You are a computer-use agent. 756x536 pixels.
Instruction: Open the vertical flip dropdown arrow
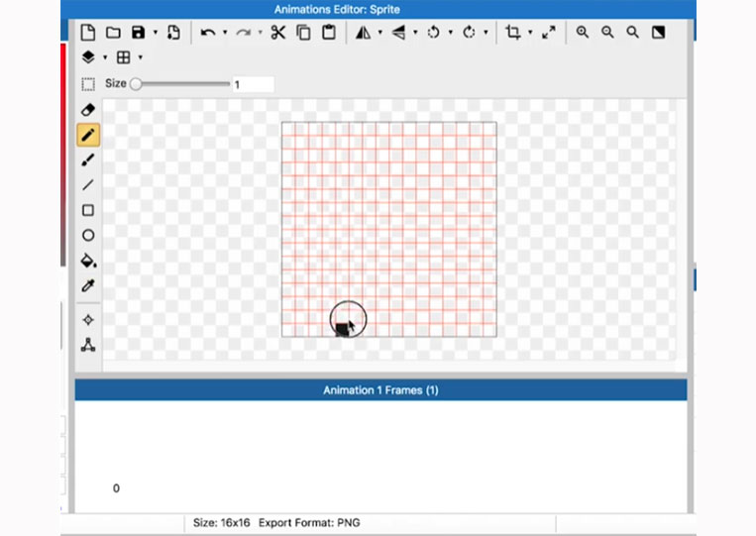tap(415, 33)
